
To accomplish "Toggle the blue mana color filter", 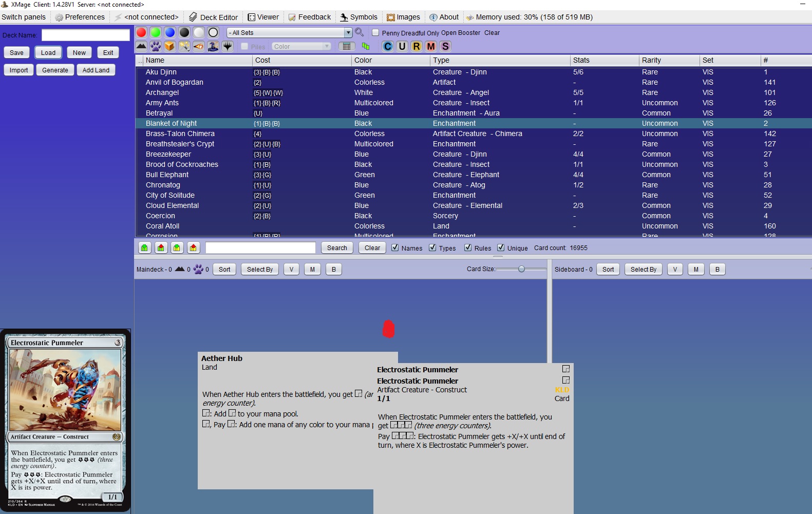I will pos(170,32).
